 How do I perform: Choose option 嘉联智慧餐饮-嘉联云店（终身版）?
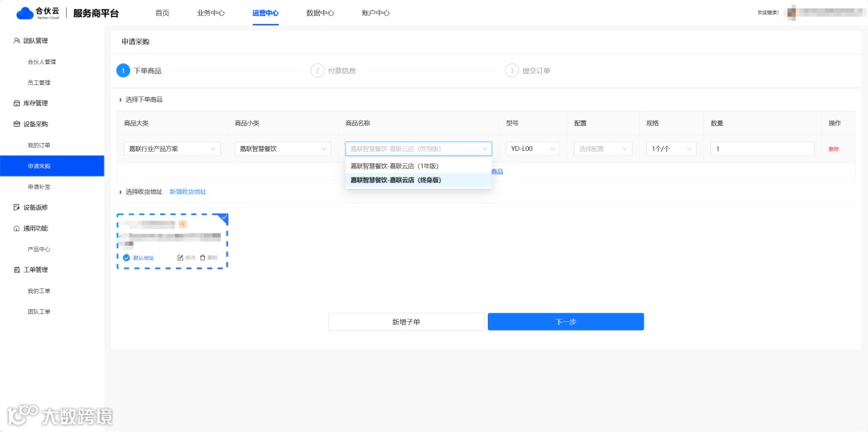[x=419, y=181]
